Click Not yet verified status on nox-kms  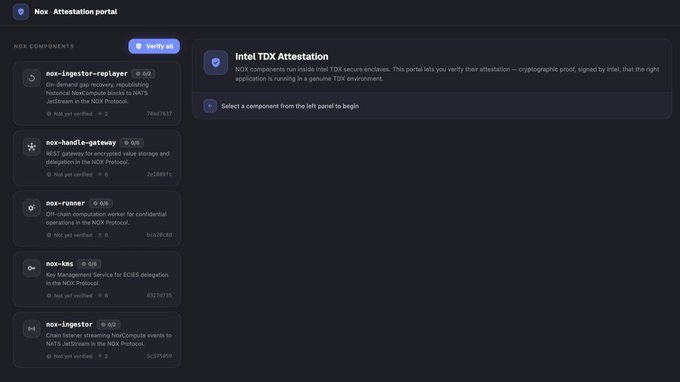69,296
